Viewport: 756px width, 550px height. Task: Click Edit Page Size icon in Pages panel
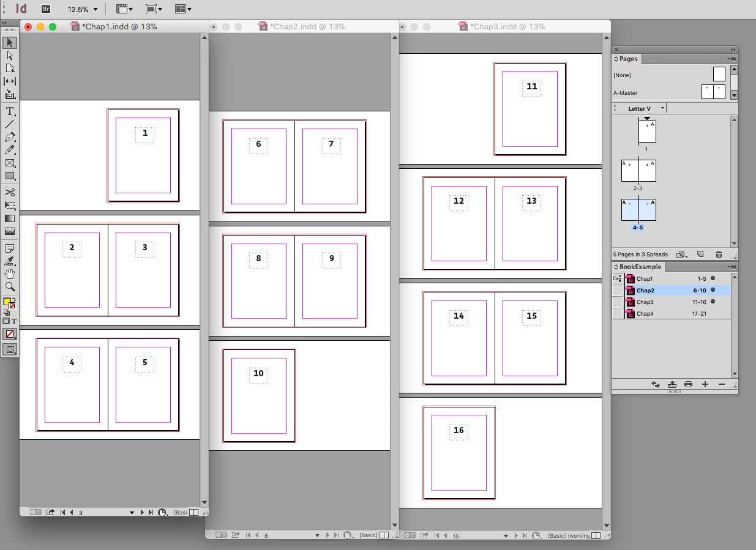680,255
